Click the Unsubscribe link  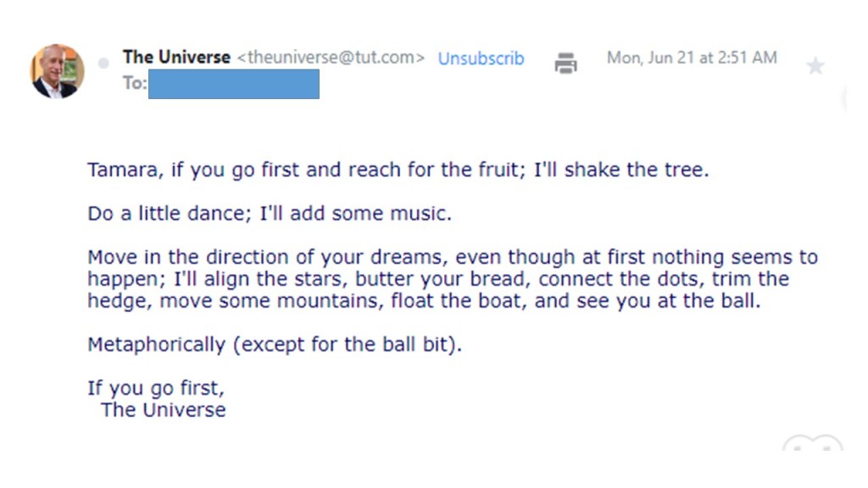[481, 58]
